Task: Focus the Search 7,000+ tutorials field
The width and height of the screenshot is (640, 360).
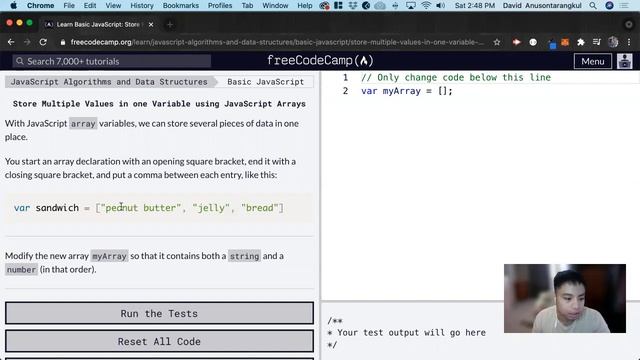Action: pyautogui.click(x=111, y=61)
